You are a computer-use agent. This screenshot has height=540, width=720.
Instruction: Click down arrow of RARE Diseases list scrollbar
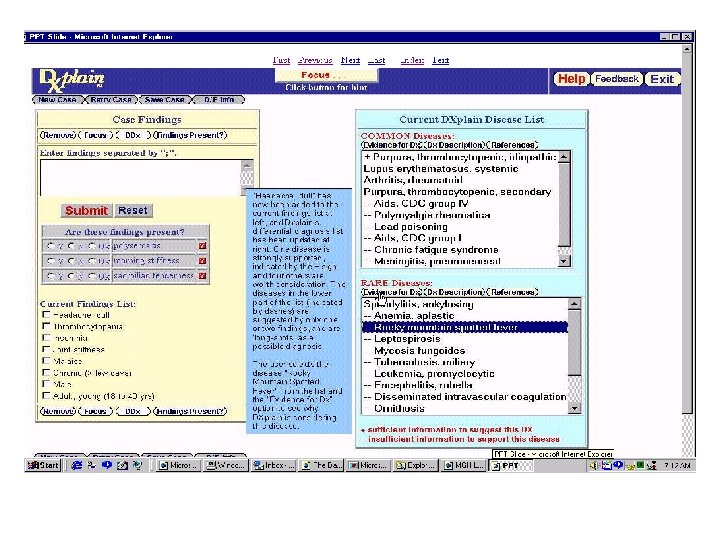[574, 408]
